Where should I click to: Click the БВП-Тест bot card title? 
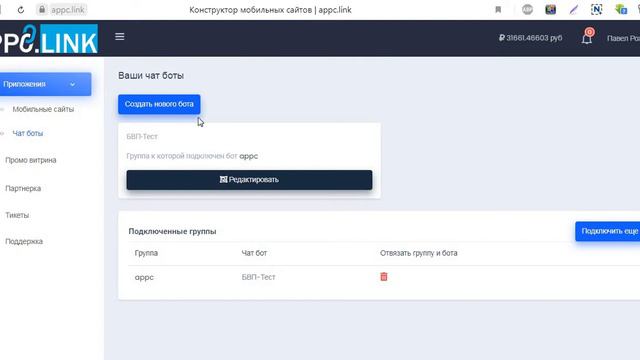tap(142, 136)
